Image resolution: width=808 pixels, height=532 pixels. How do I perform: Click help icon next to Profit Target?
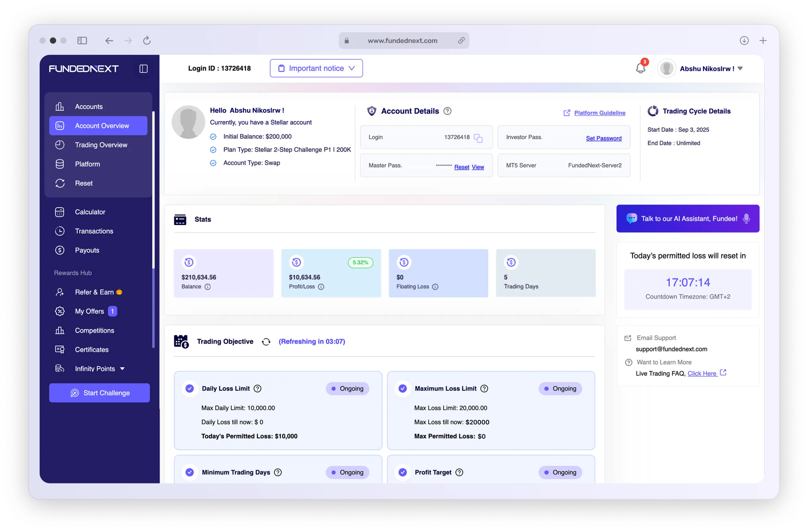pyautogui.click(x=459, y=472)
